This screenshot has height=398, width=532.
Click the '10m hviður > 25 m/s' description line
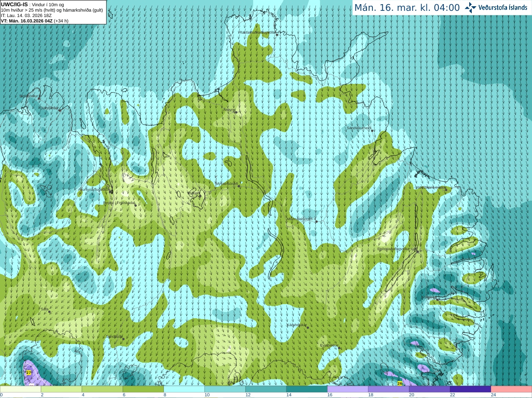[x=52, y=10]
